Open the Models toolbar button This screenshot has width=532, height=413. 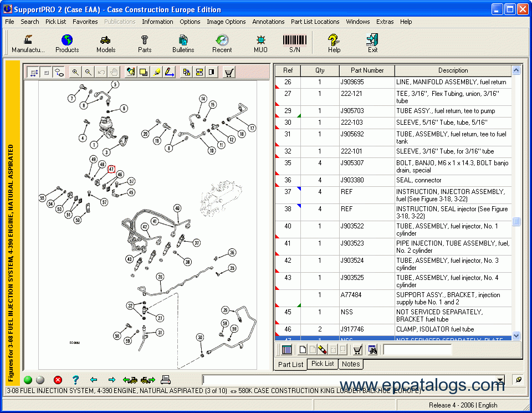106,43
